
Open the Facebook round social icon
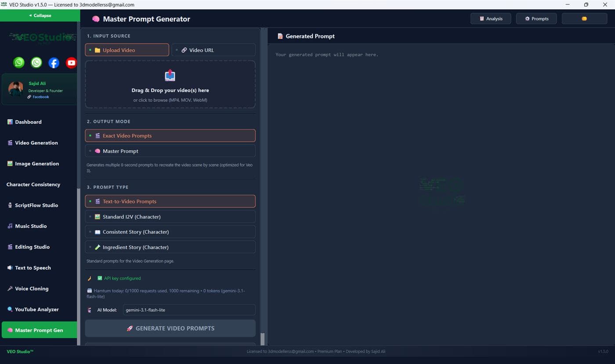point(54,63)
